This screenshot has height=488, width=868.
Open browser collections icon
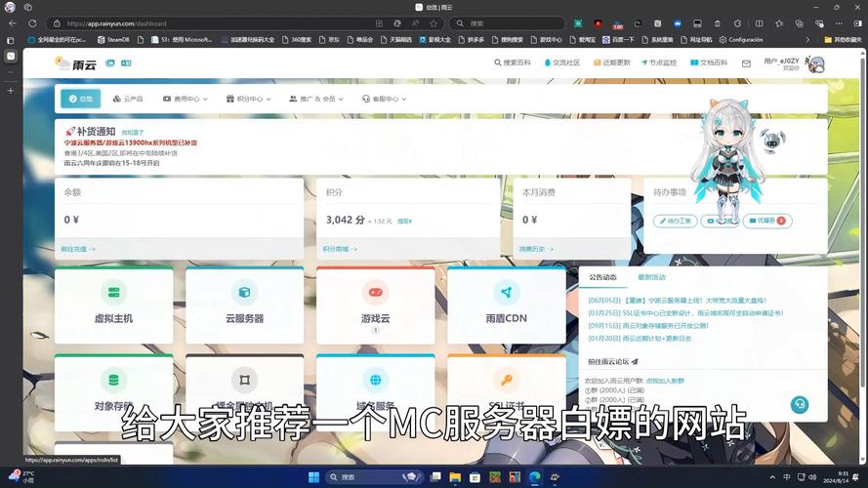point(799,23)
